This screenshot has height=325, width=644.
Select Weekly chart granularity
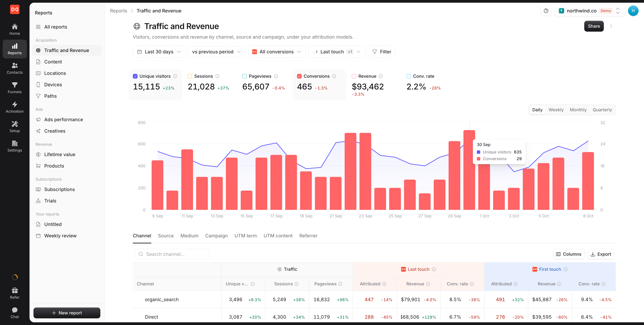point(556,110)
